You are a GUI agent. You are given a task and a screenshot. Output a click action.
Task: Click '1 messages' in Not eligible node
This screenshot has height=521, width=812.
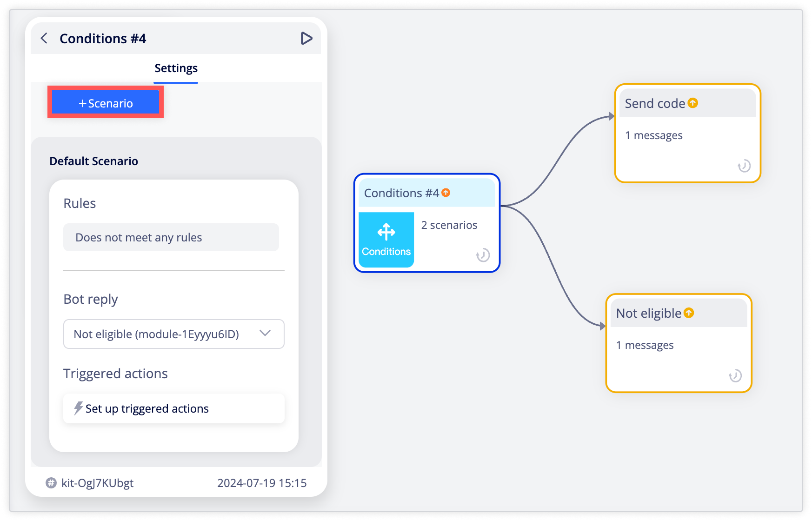coord(645,345)
